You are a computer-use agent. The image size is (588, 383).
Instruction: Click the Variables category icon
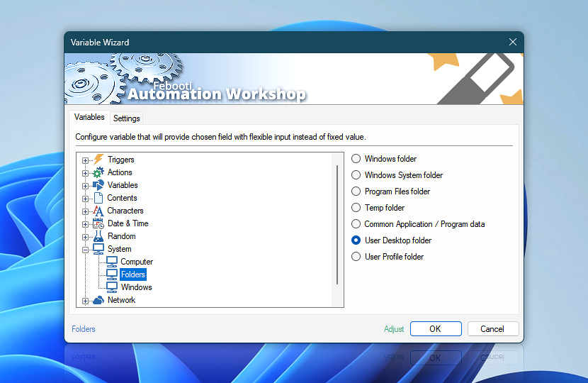pos(98,185)
